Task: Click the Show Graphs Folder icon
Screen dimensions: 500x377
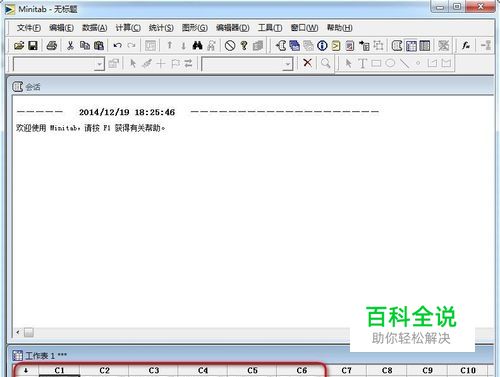Action: coord(308,46)
